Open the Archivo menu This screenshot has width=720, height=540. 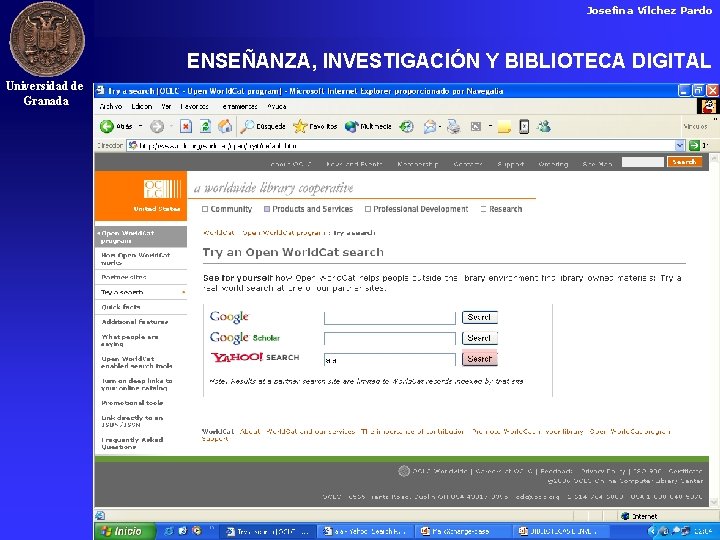coord(111,107)
